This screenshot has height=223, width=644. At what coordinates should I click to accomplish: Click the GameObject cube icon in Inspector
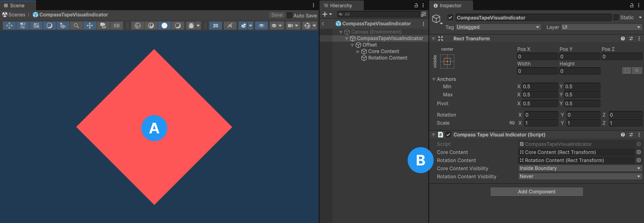click(437, 19)
